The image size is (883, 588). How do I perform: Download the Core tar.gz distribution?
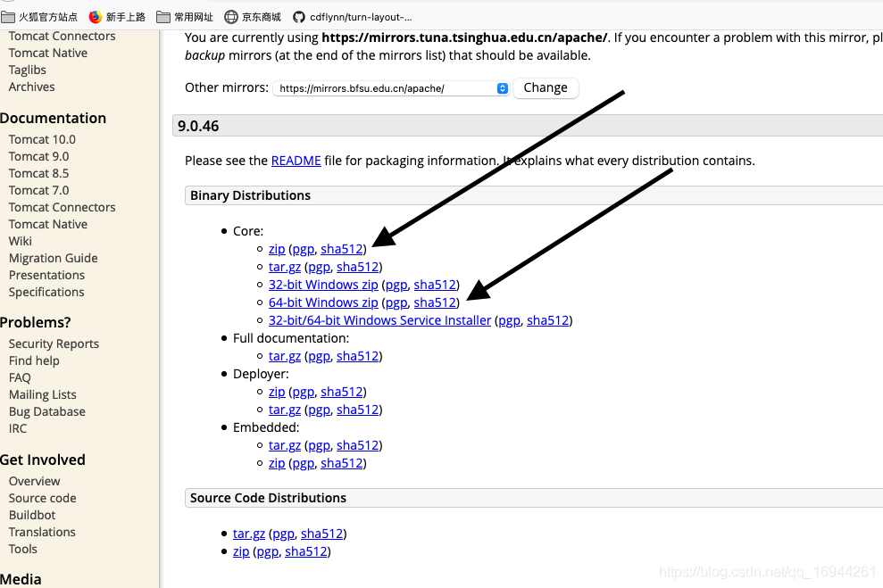pos(285,267)
